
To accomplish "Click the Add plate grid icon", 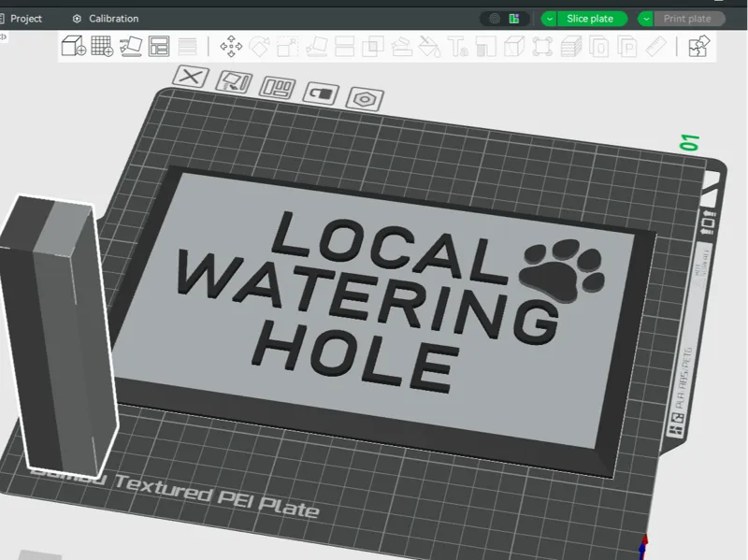I will pyautogui.click(x=102, y=46).
